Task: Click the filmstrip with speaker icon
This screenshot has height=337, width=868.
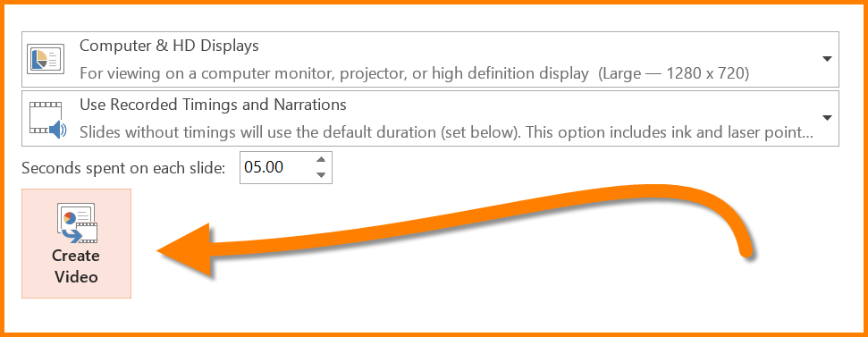Action: coord(47,119)
